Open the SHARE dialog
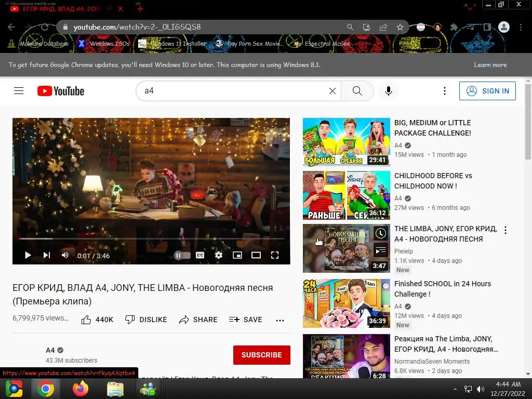The width and height of the screenshot is (532, 399). 198,320
